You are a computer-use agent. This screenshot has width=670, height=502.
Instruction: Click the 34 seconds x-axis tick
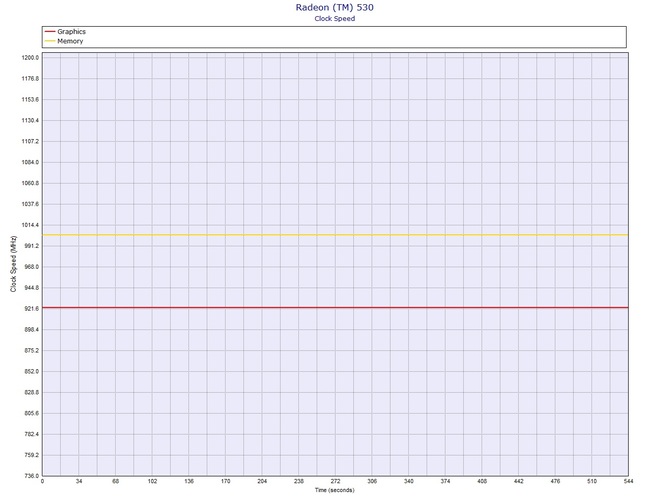[79, 481]
